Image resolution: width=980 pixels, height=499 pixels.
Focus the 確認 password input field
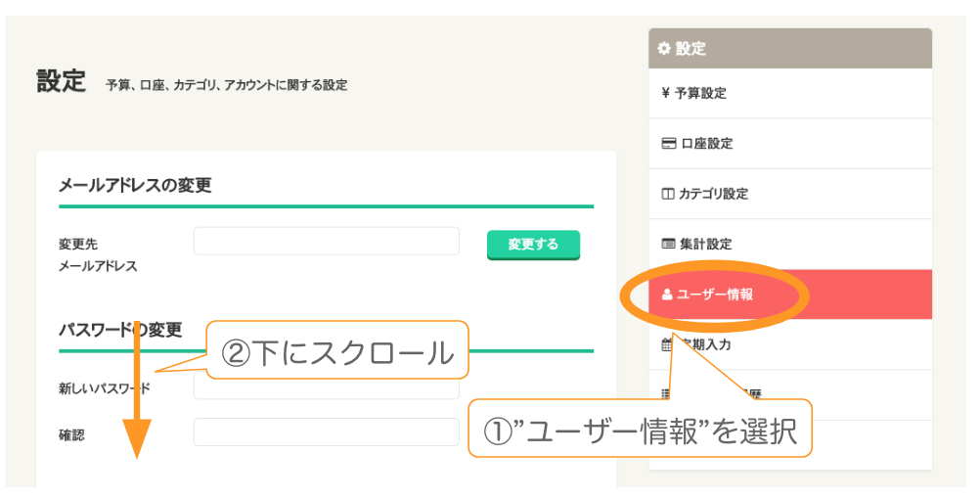pyautogui.click(x=327, y=432)
